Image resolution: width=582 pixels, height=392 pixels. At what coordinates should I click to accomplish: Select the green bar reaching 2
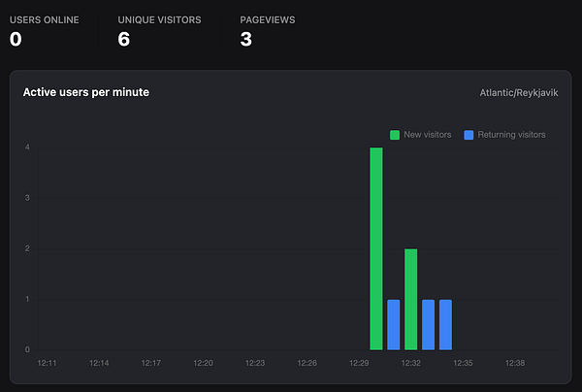(x=411, y=299)
